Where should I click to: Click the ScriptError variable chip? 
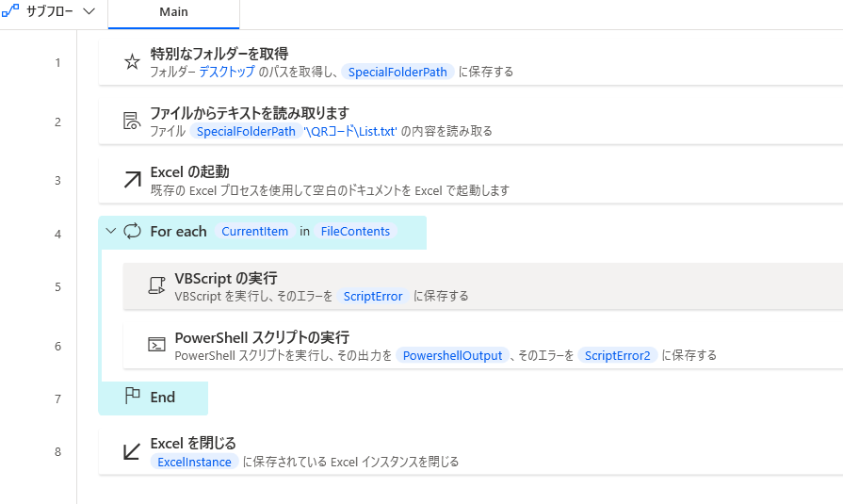coord(373,297)
